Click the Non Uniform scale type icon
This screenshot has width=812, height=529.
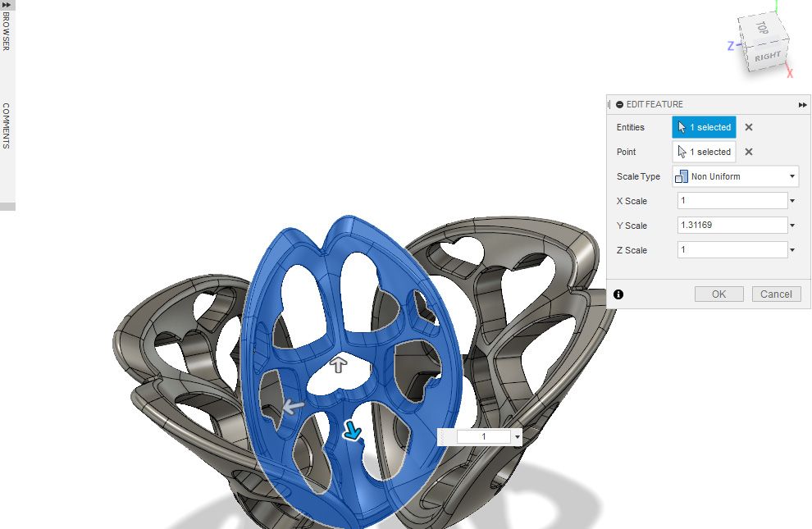(x=681, y=176)
